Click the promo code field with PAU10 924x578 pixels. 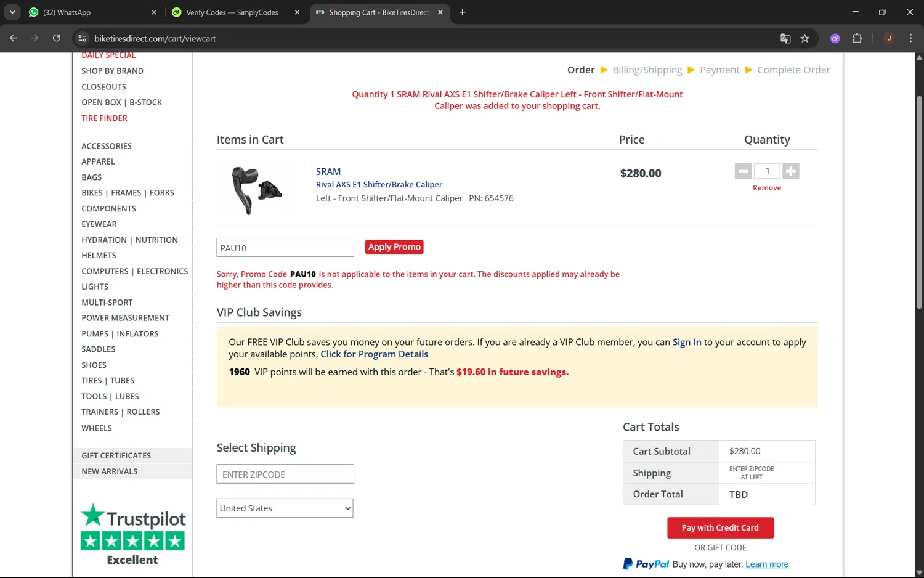click(x=285, y=248)
